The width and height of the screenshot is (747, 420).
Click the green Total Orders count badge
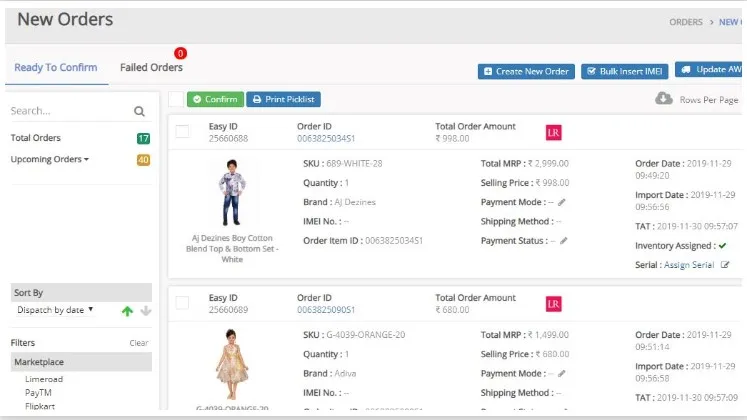[143, 138]
